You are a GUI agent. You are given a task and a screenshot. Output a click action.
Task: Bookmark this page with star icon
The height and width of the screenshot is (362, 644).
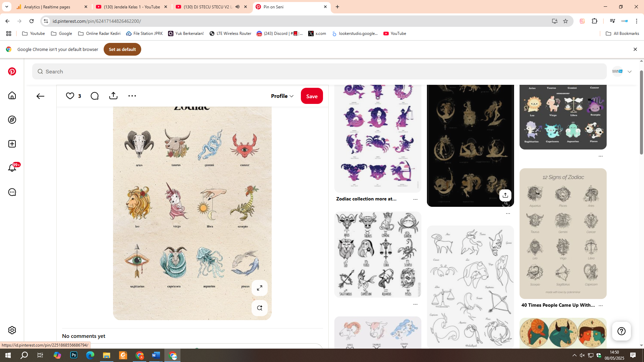(x=566, y=21)
